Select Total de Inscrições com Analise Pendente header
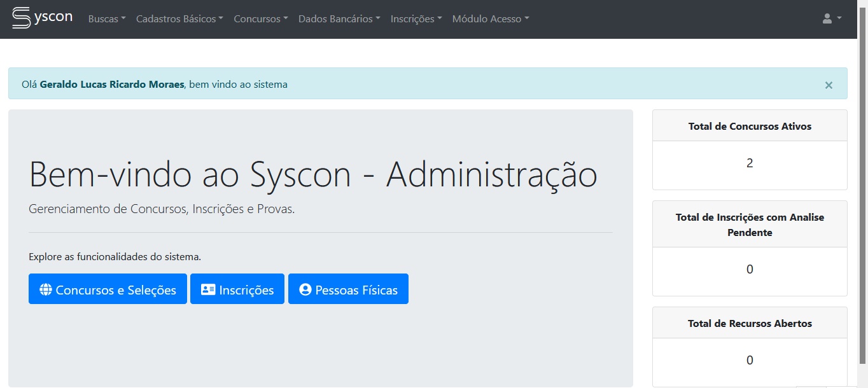The height and width of the screenshot is (388, 868). coord(750,225)
